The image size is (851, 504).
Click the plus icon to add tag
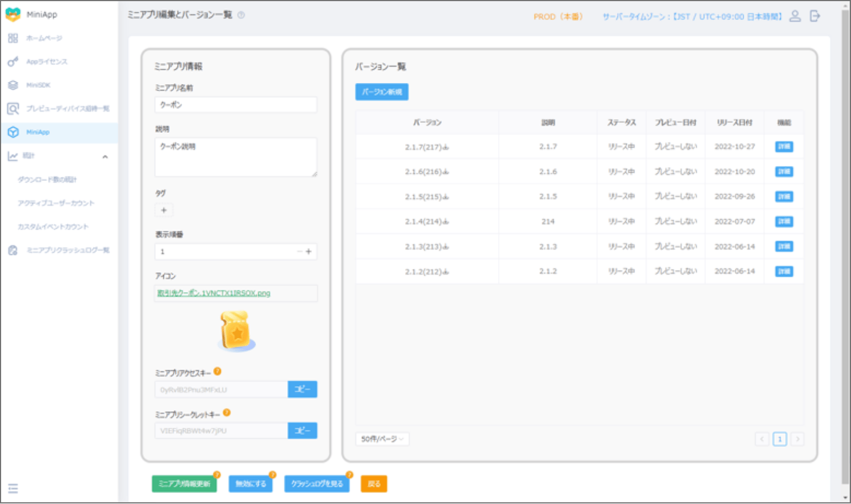164,210
